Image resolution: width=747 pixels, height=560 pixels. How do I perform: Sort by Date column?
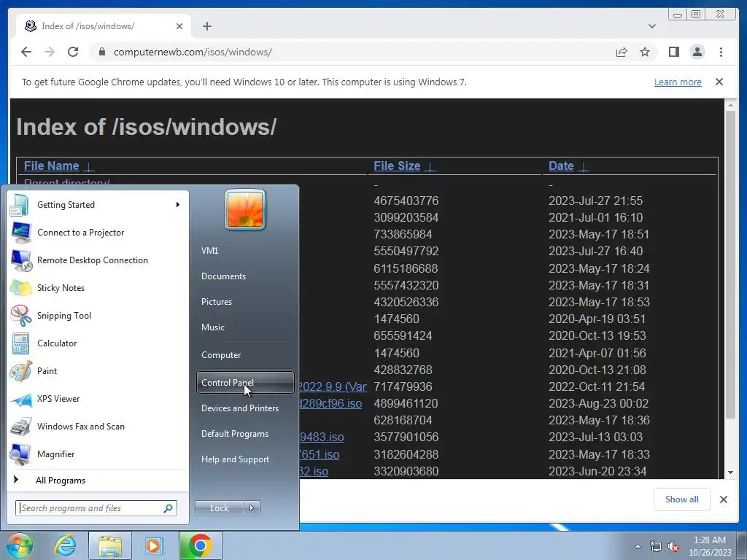[569, 166]
